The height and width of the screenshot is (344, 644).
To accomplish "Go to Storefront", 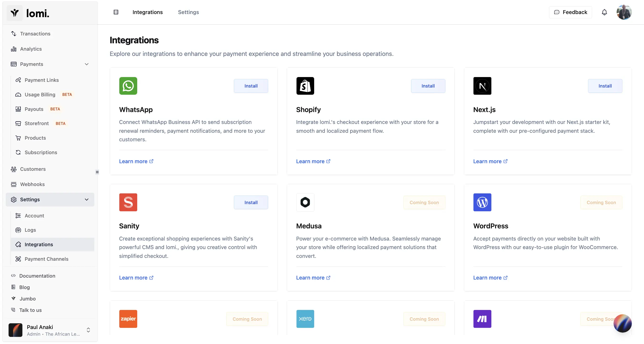I will coord(52,123).
